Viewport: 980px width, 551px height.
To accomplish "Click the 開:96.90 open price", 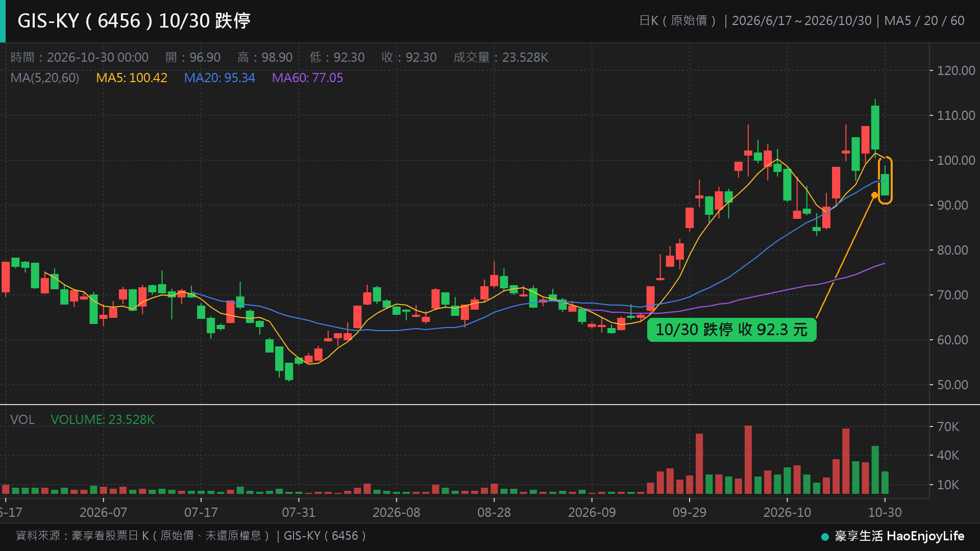I will [x=193, y=57].
